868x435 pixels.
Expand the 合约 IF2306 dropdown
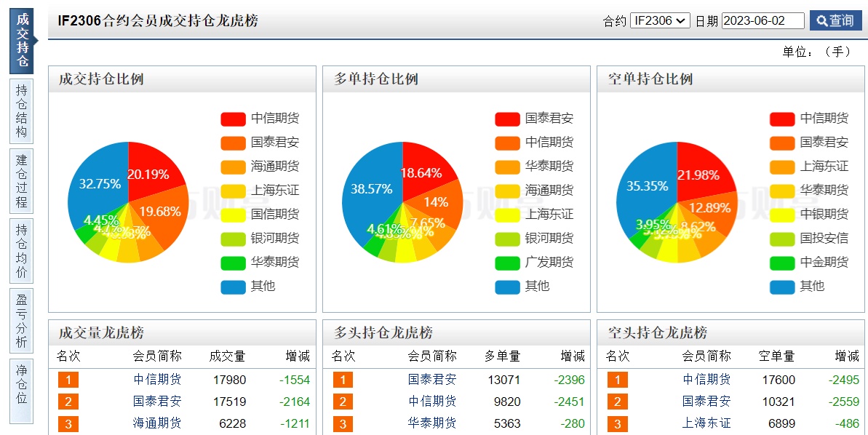[660, 20]
